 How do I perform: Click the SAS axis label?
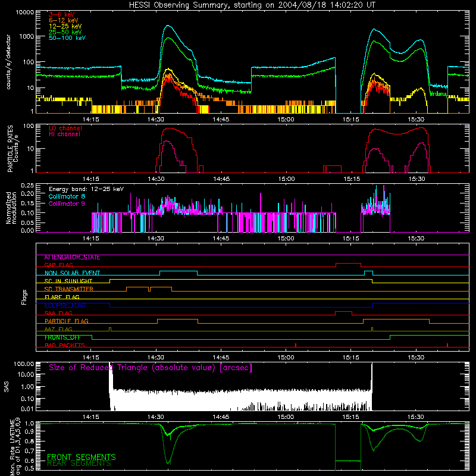(7, 387)
